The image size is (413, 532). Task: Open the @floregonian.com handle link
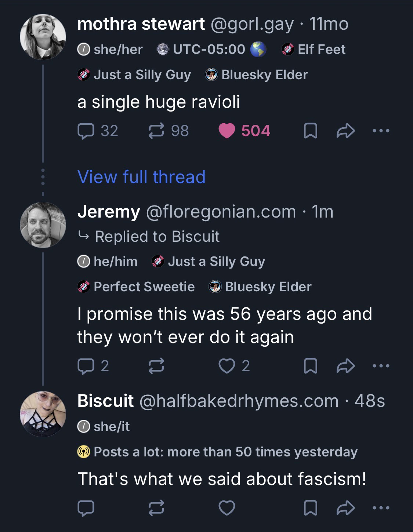point(221,212)
